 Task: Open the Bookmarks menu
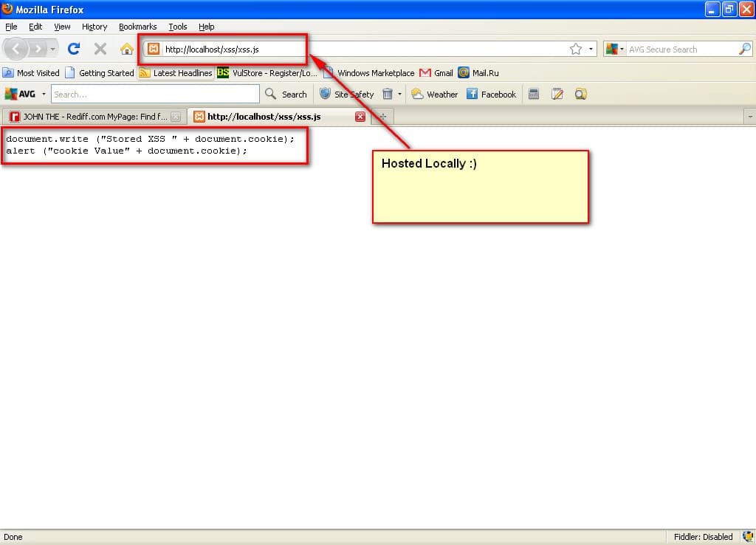click(137, 27)
